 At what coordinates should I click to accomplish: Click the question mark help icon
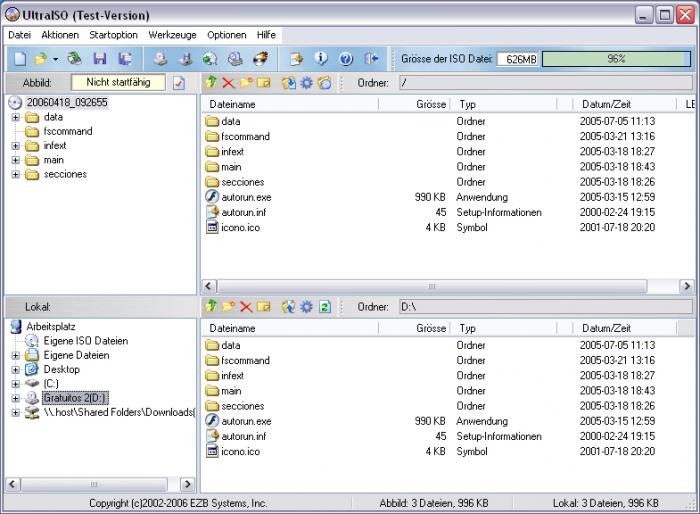tap(346, 60)
